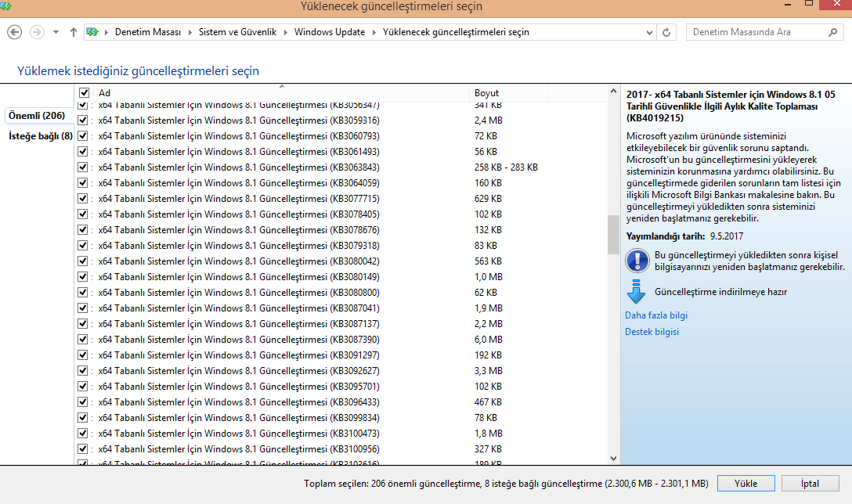
Task: Click the İptal button to cancel
Action: pos(810,484)
